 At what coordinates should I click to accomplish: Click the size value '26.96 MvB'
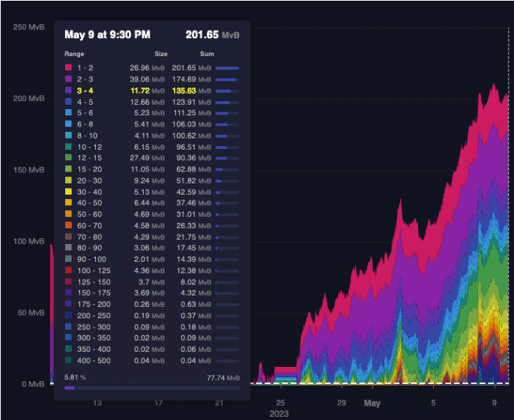[147, 68]
